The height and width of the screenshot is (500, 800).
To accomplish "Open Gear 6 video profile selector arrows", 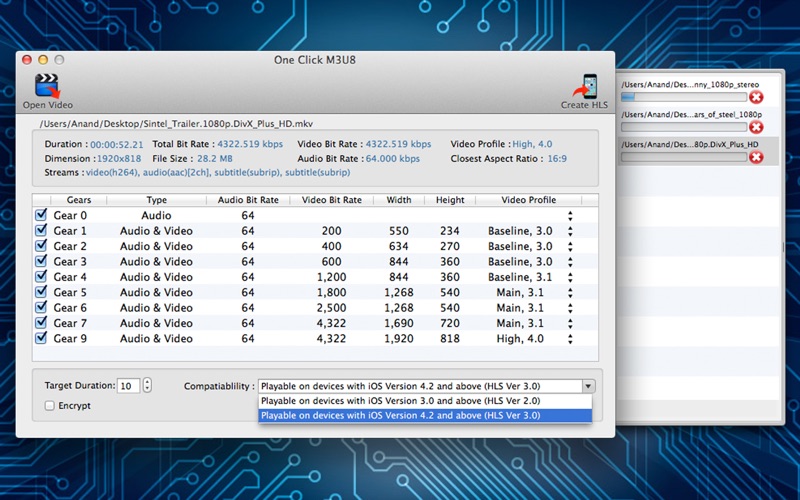I will coord(570,308).
